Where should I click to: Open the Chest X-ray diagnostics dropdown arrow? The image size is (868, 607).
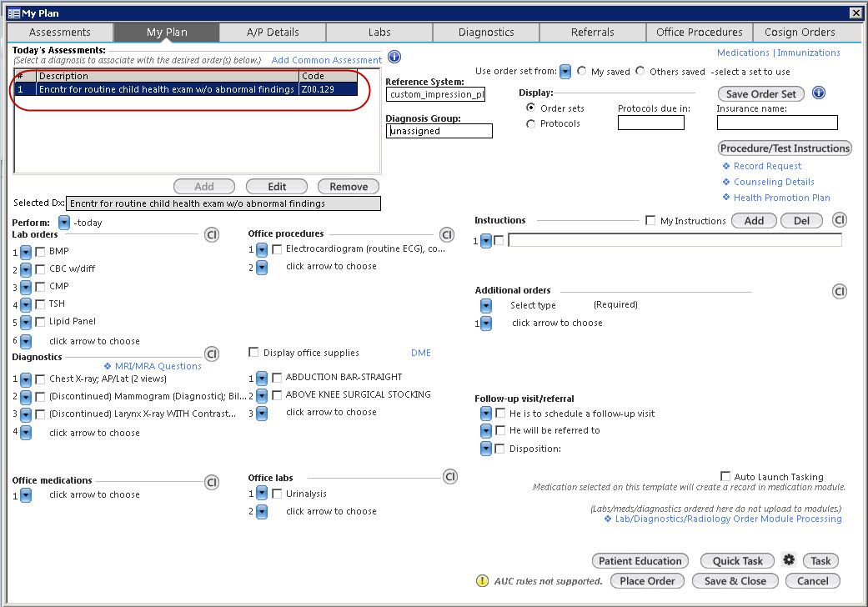26,379
